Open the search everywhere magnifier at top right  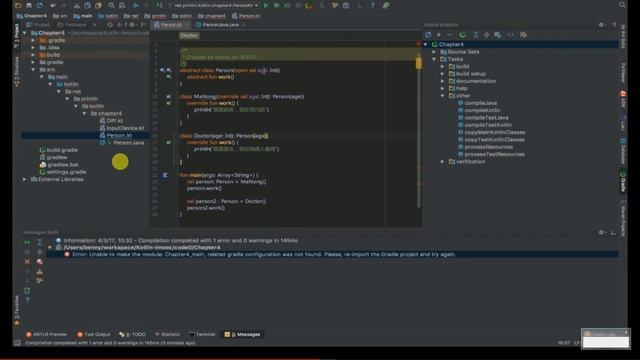[622, 5]
